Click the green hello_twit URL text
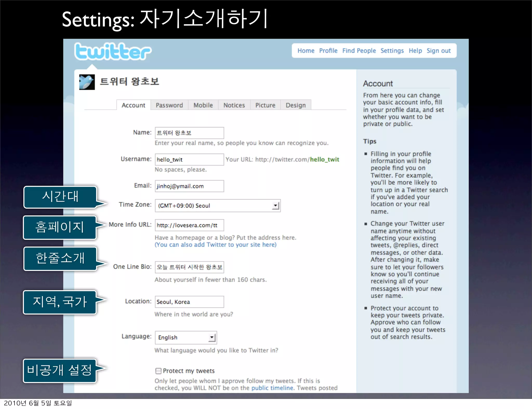Image resolution: width=532 pixels, height=409 pixels. [324, 159]
